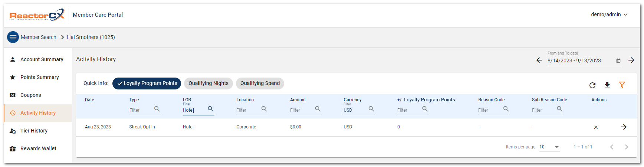Image resolution: width=644 pixels, height=167 pixels.
Task: Enable the Qualifying Spend chip
Action: (260, 83)
